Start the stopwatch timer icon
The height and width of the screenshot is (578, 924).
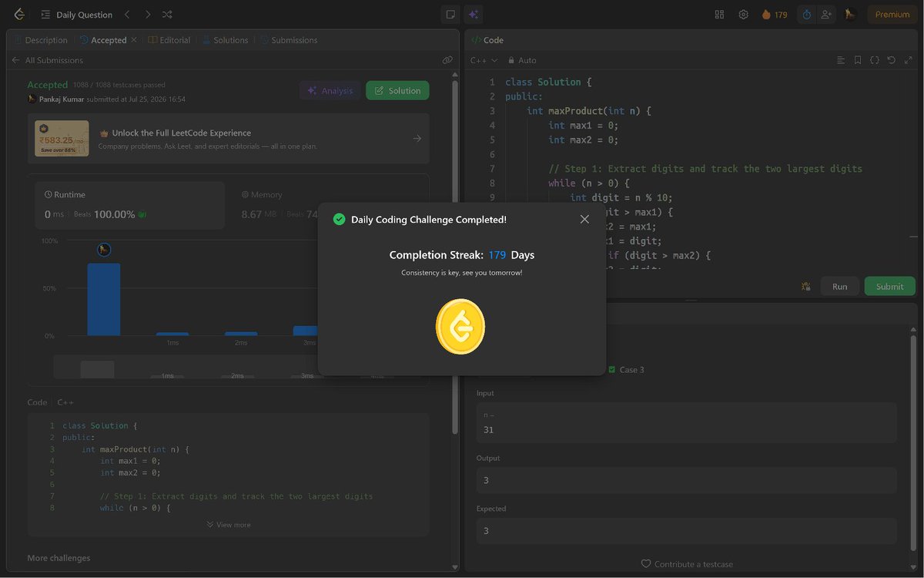[806, 15]
